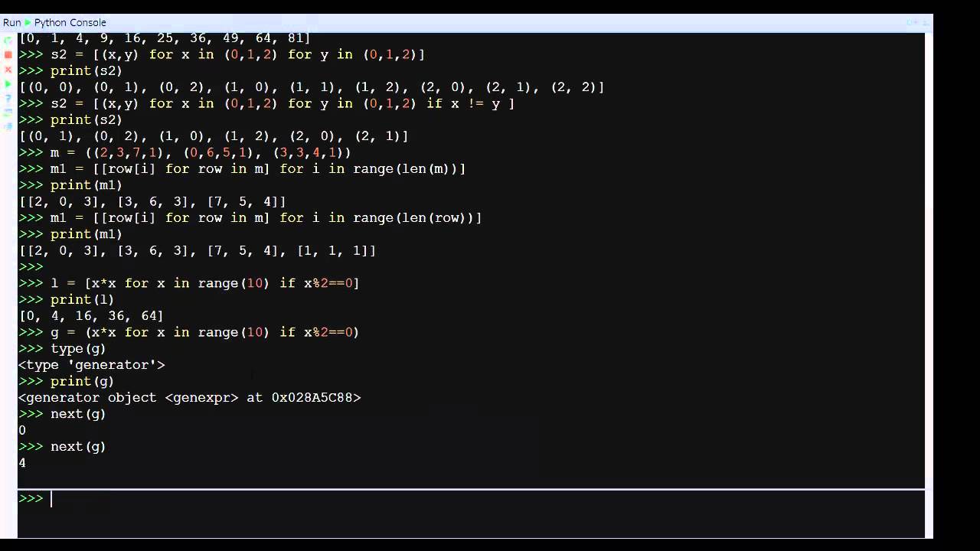
Task: Click output '<generator object <genexpr> at 0x028A5C88>'
Action: coord(189,397)
